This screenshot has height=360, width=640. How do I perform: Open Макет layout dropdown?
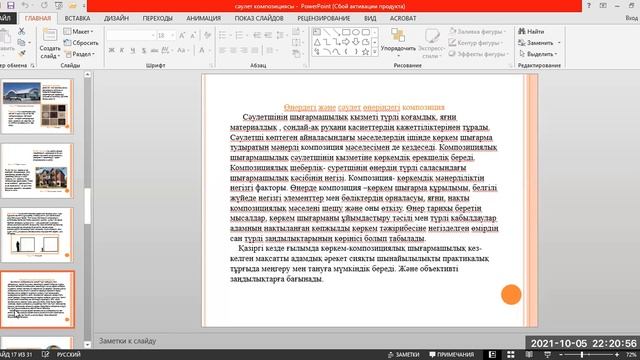[78, 31]
